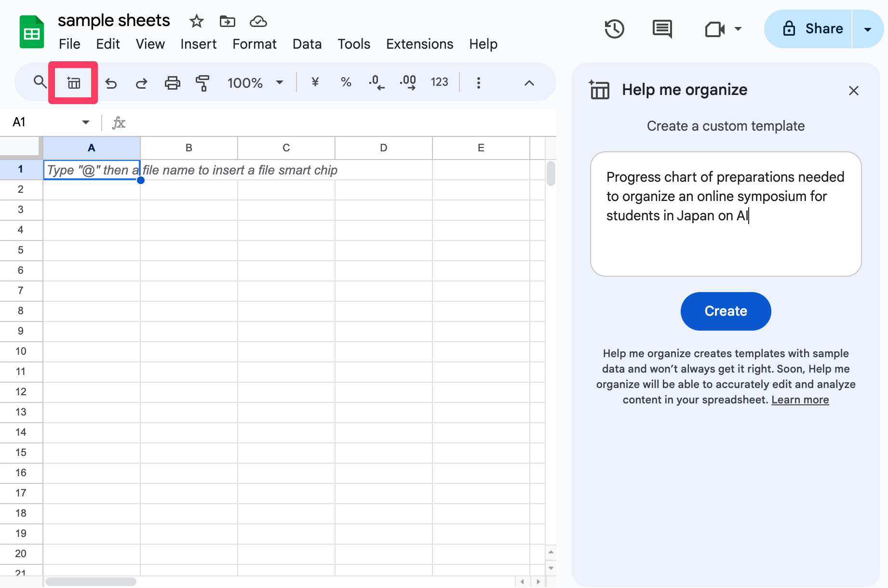Click the undo arrow icon

click(111, 83)
